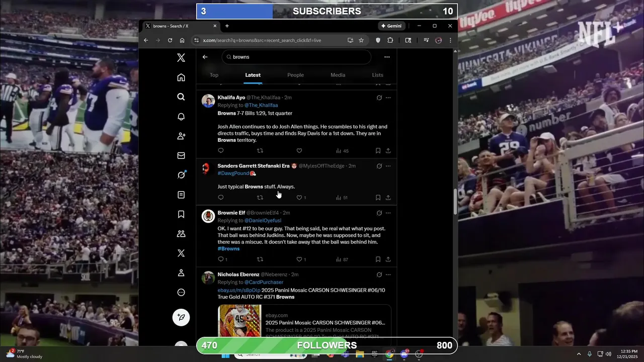
Task: Open More circle icon in sidebar
Action: [x=181, y=293]
